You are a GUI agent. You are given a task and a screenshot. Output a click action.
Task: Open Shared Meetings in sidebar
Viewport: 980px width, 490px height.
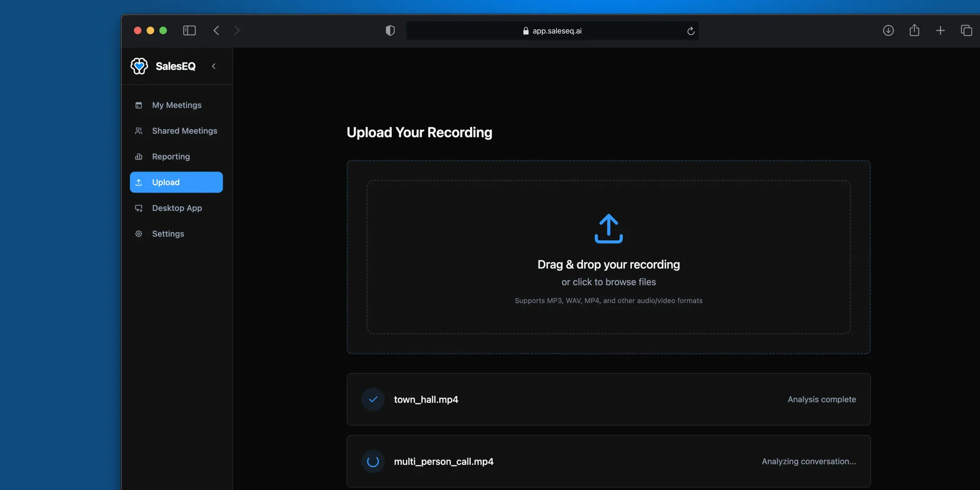(x=176, y=131)
